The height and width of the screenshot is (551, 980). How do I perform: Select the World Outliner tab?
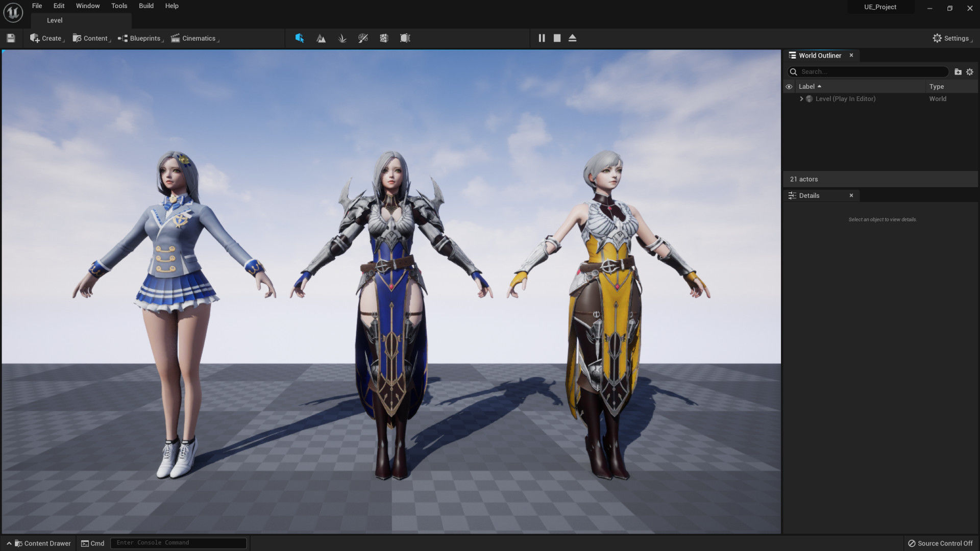(x=819, y=56)
